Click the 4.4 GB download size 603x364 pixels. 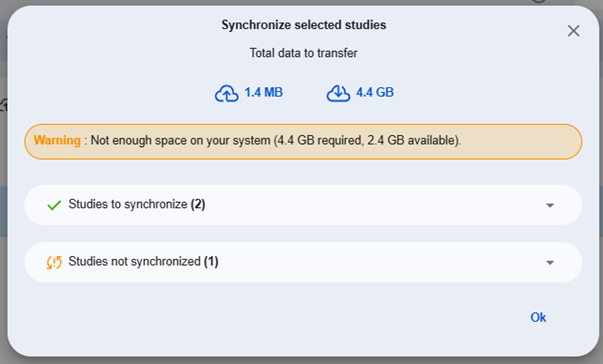tap(375, 93)
